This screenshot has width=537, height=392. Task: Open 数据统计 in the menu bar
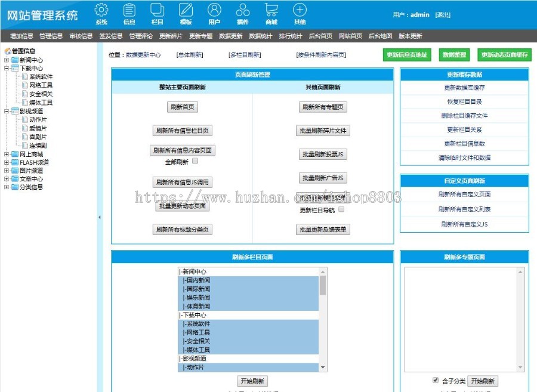coord(260,36)
